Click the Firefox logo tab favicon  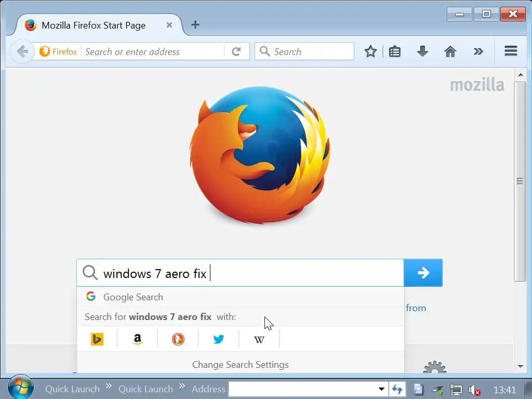[x=31, y=25]
